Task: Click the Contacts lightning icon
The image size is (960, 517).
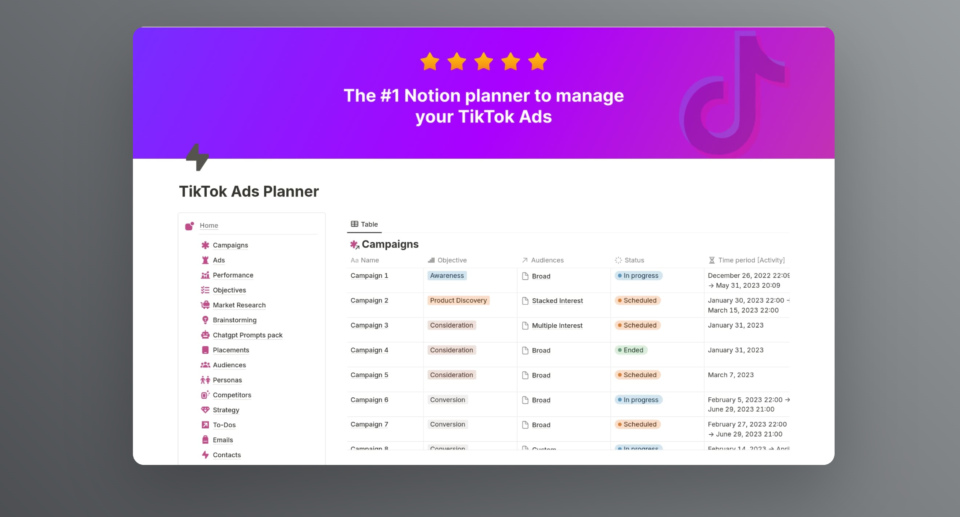Action: tap(205, 455)
